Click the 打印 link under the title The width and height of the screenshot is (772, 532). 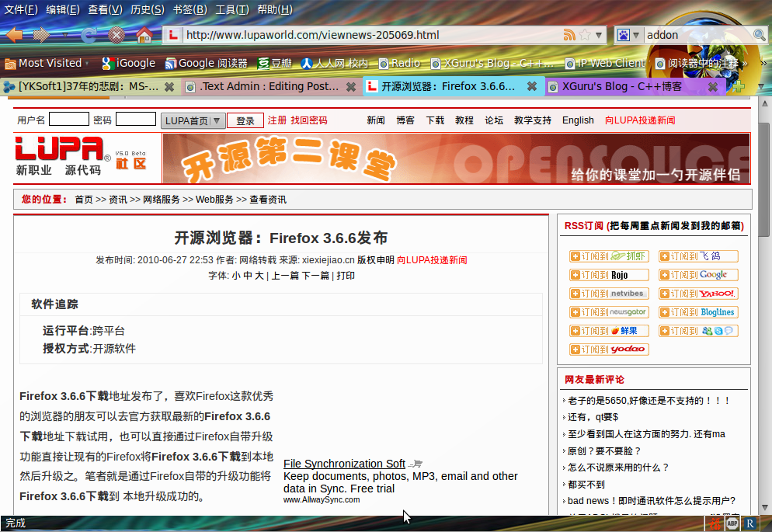tap(346, 276)
